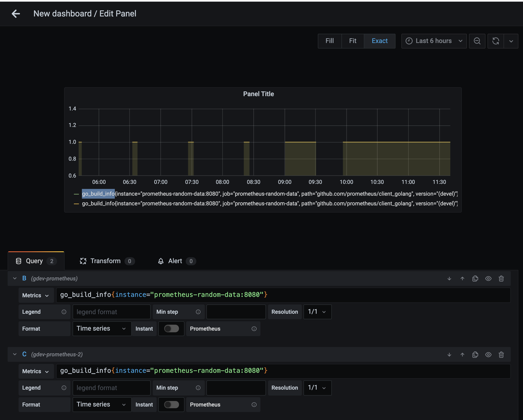Image resolution: width=523 pixels, height=420 pixels.
Task: Move query C up with the arrow icon
Action: pos(462,354)
